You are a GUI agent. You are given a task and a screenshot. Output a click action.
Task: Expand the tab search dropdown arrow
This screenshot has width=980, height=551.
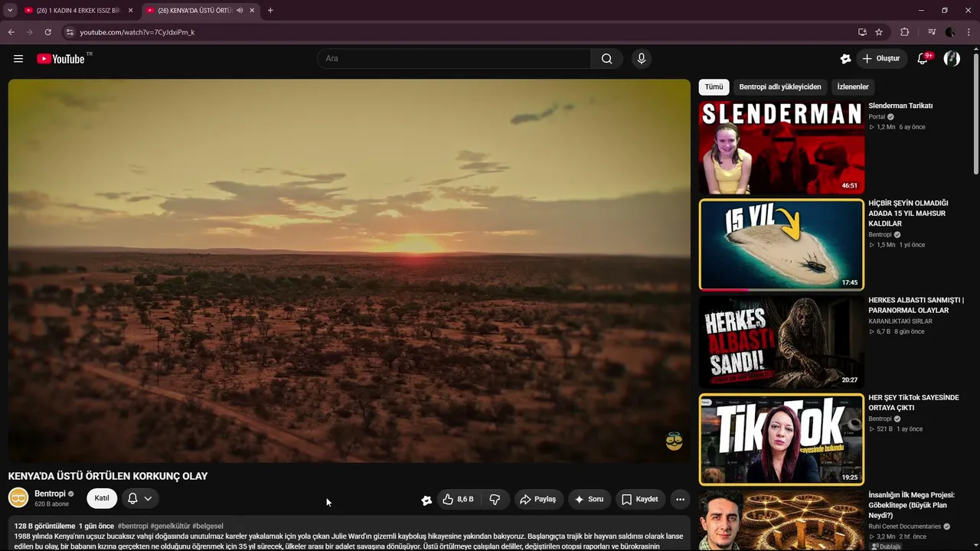tap(10, 11)
